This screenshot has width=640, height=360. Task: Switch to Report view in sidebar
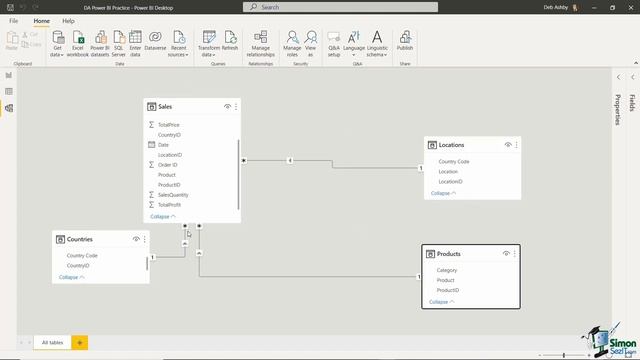(x=9, y=75)
